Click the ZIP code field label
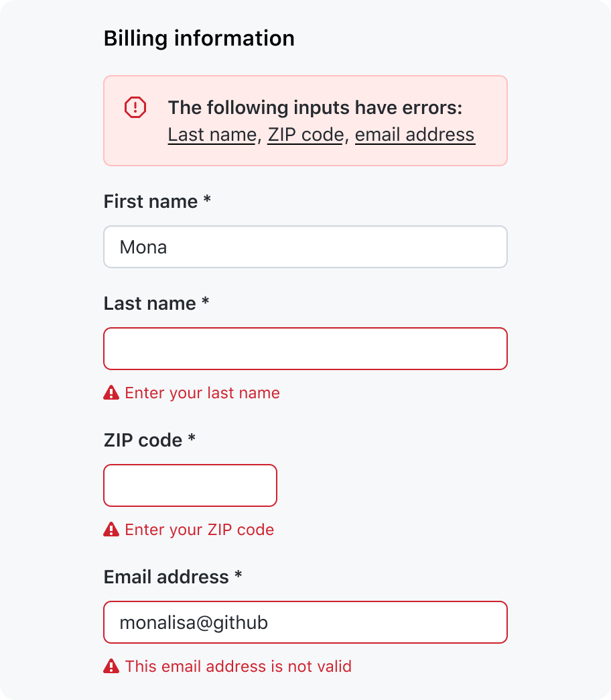The image size is (611, 700). [149, 440]
